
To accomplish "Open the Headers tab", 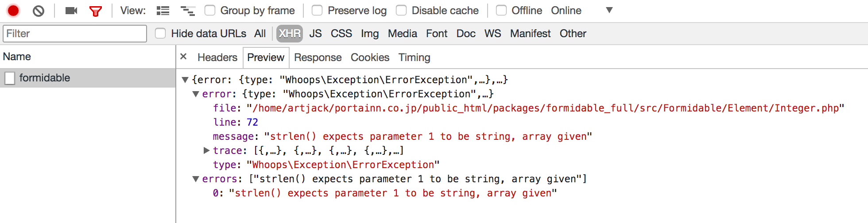I will pos(217,58).
